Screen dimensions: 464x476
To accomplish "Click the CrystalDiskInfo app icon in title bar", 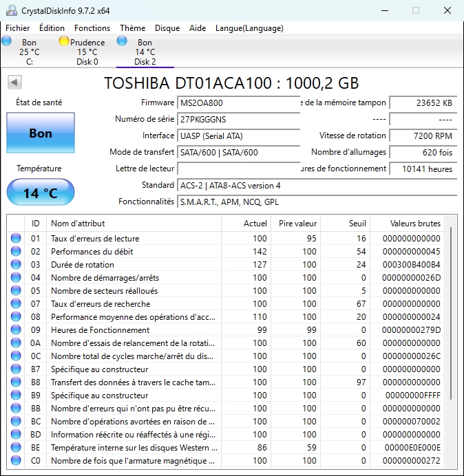I will tap(12, 10).
